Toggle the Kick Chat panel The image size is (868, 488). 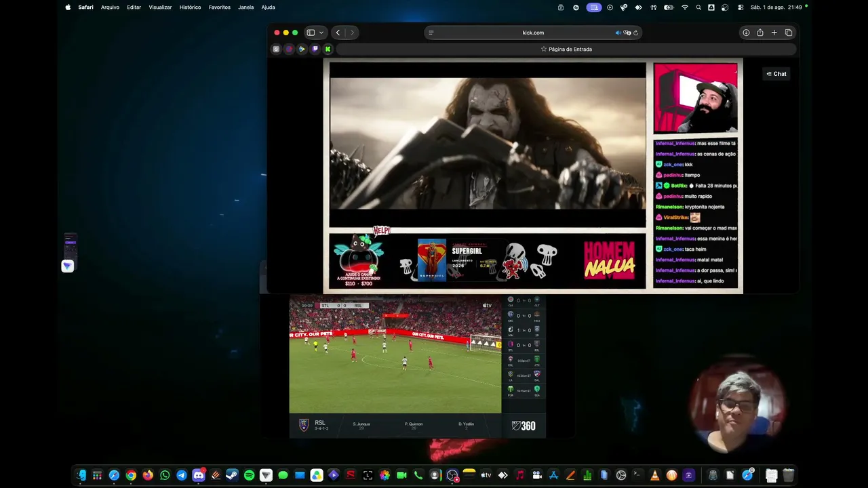pyautogui.click(x=776, y=74)
